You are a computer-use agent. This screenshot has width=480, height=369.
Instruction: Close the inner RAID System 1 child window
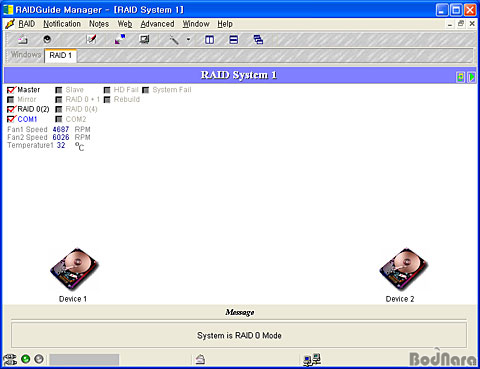pyautogui.click(x=472, y=24)
